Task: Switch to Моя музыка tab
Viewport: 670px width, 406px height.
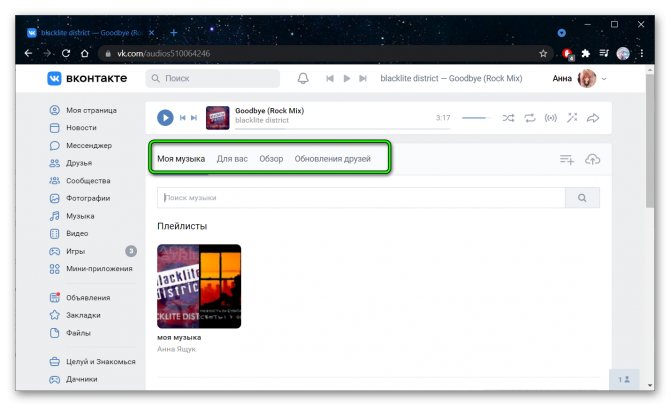Action: pyautogui.click(x=181, y=159)
